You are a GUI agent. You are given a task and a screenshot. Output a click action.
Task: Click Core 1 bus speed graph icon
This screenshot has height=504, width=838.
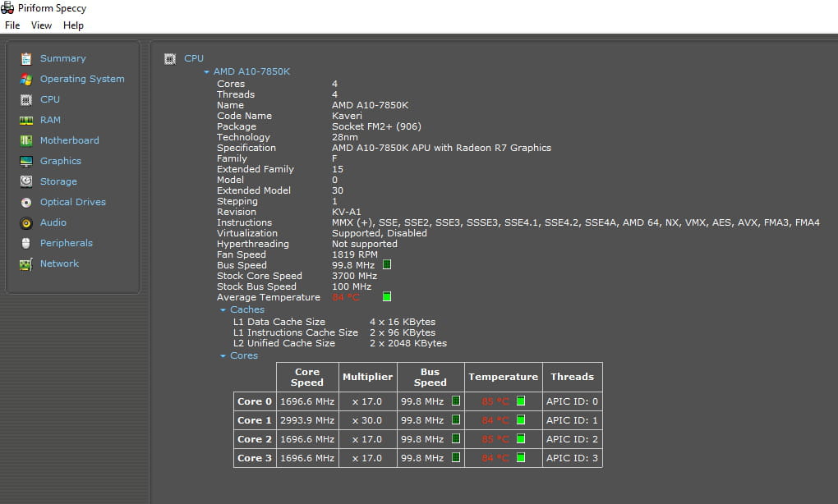click(456, 419)
